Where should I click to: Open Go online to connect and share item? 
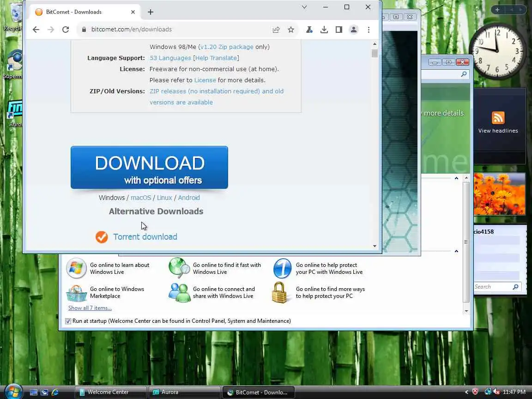pos(212,292)
